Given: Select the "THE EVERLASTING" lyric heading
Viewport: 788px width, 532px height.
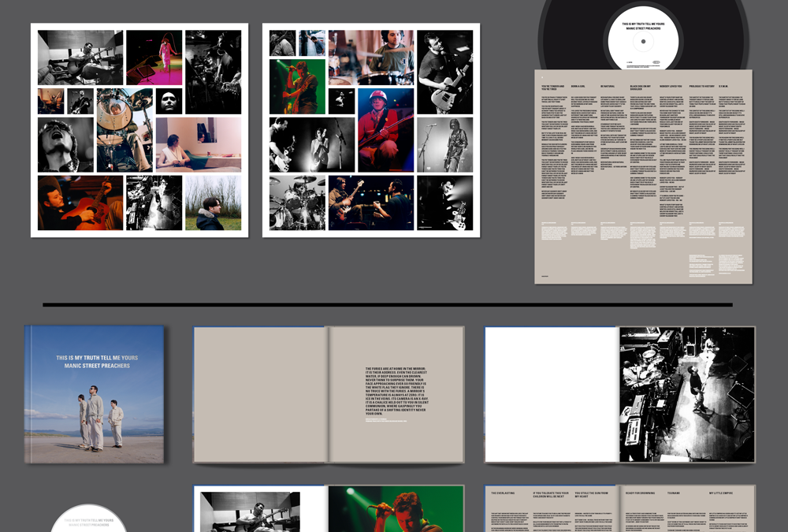Looking at the screenshot, I should (x=503, y=493).
